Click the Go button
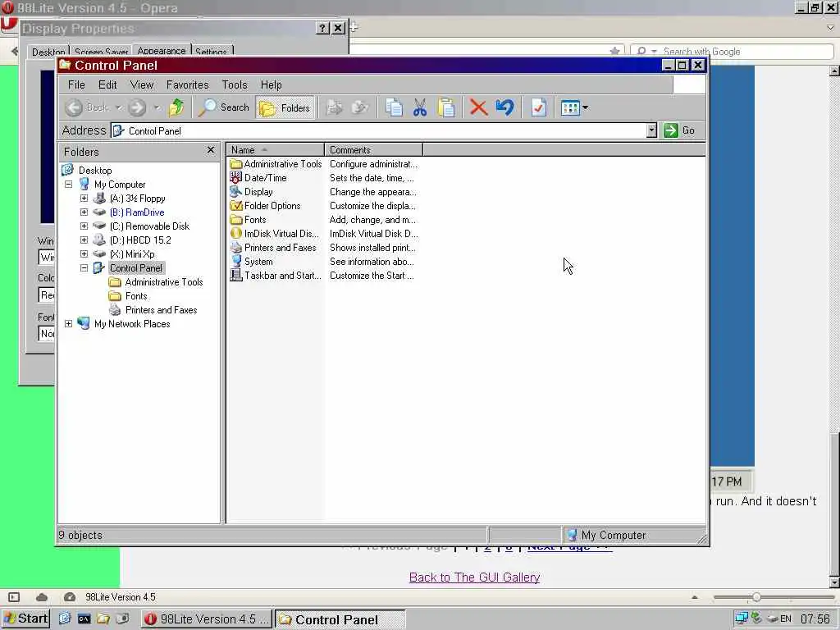This screenshot has height=630, width=840. coord(678,130)
